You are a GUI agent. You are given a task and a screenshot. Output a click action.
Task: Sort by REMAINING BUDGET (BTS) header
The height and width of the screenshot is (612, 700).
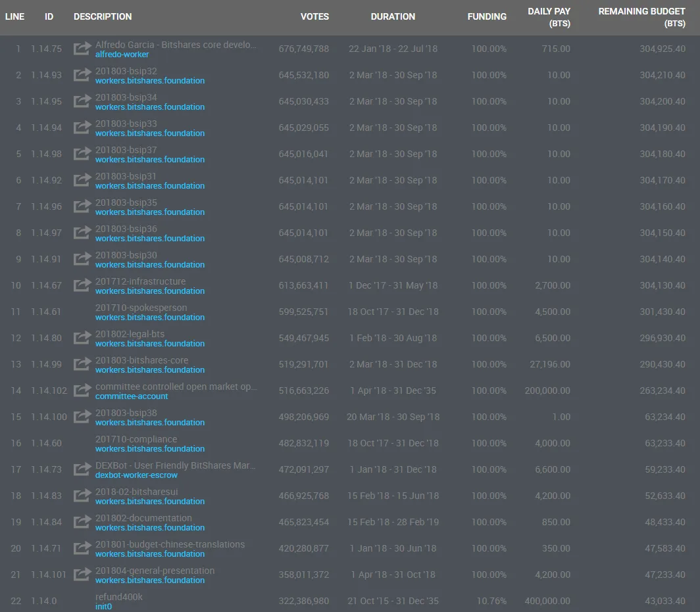[x=641, y=17]
